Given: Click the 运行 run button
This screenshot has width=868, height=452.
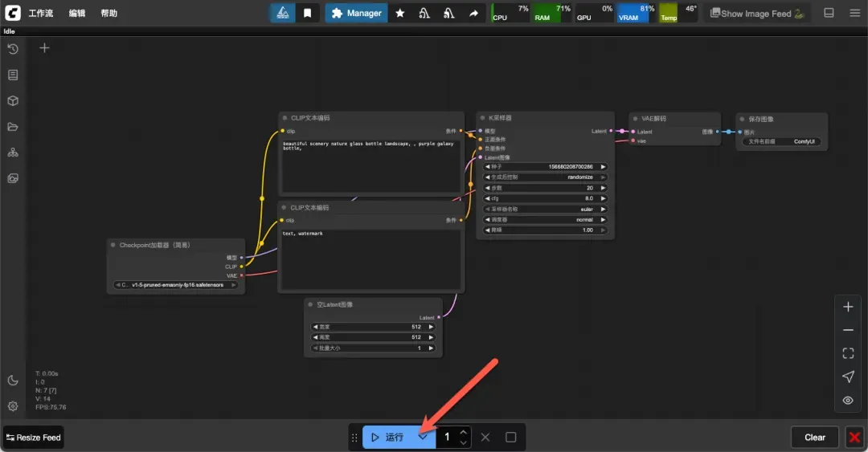Looking at the screenshot, I should pos(387,437).
